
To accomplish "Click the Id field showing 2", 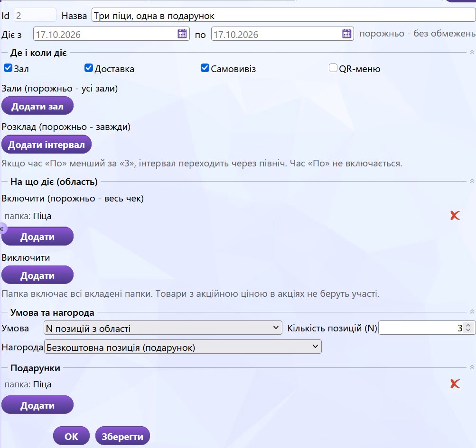I will coord(35,15).
